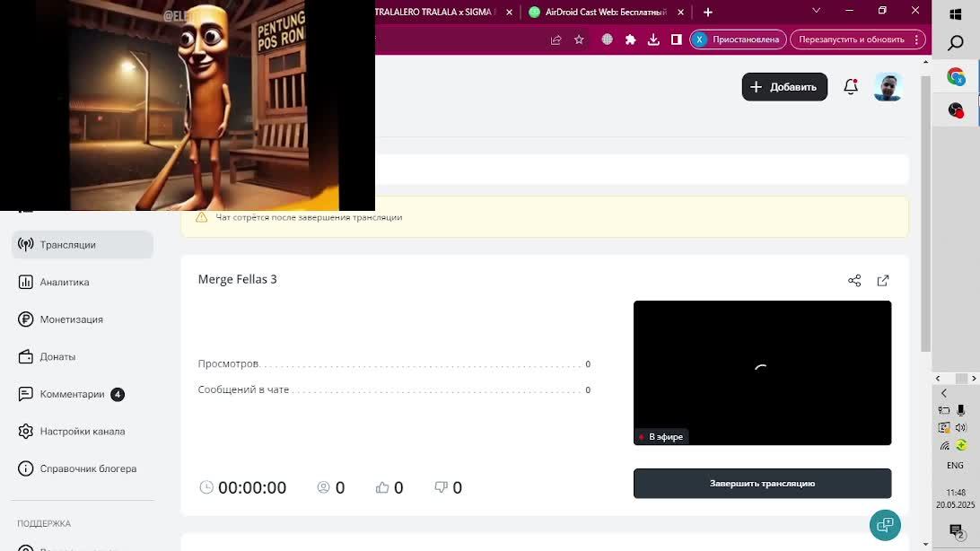Click the Донаты wallet icon
Viewport: 980px width, 551px height.
(26, 356)
